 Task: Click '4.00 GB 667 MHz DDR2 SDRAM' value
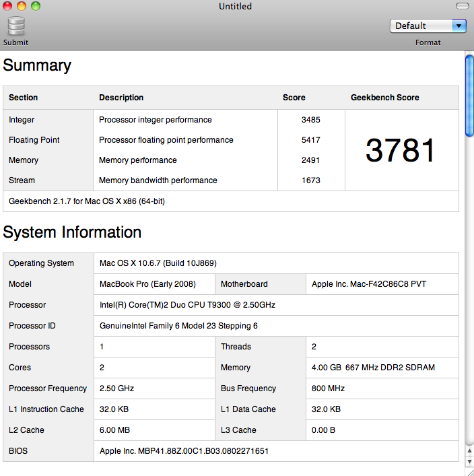pyautogui.click(x=373, y=368)
